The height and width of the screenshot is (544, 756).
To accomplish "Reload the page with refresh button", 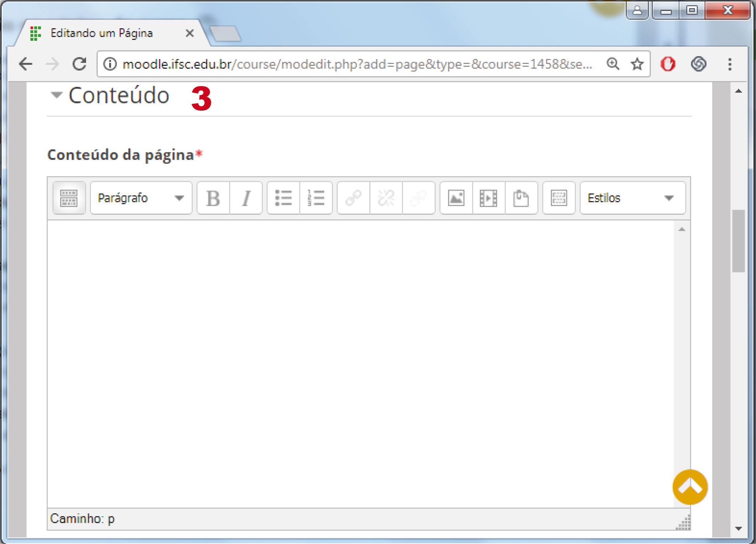I will coord(80,64).
